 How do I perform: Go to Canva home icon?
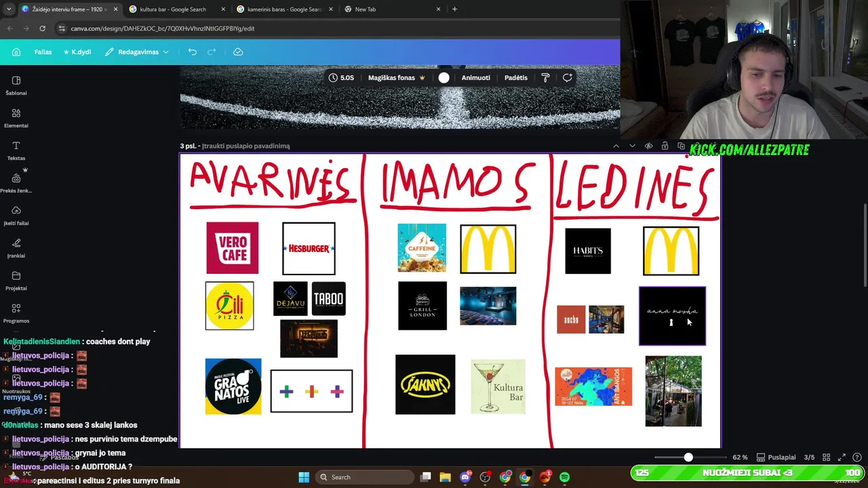click(16, 52)
